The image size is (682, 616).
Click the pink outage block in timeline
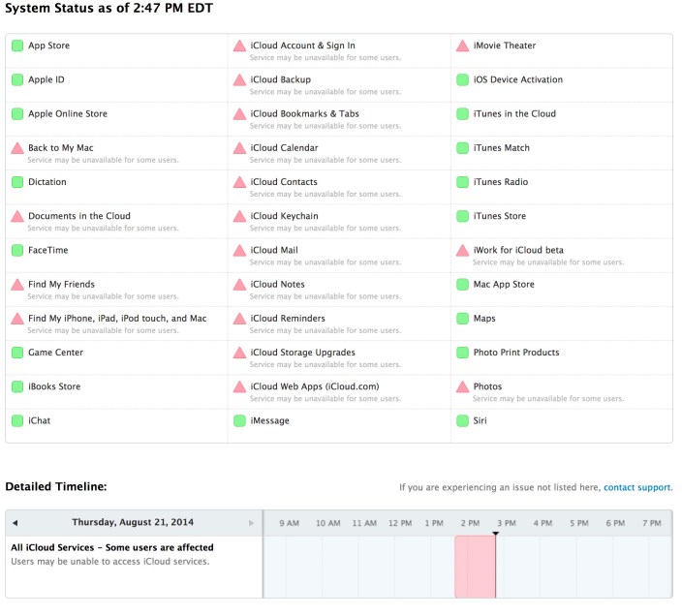pos(475,567)
